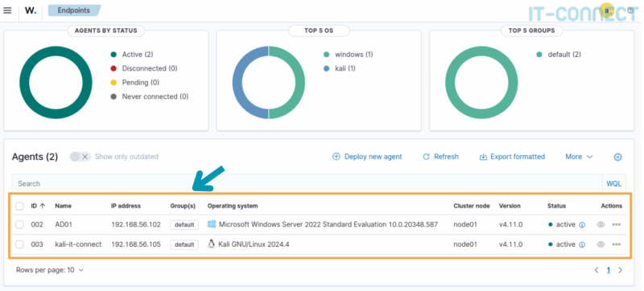Toggle Disconnected (0) legend entry

[144, 68]
